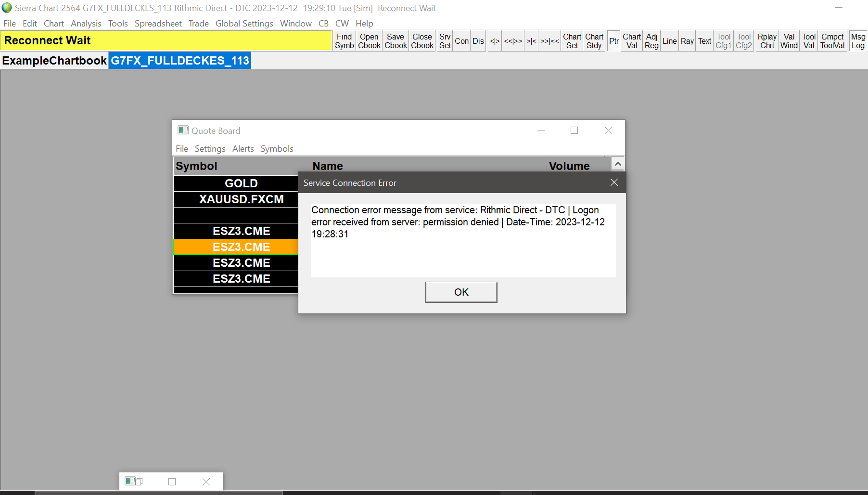868x495 pixels.
Task: Select the Ptr pointer tool
Action: click(x=614, y=41)
